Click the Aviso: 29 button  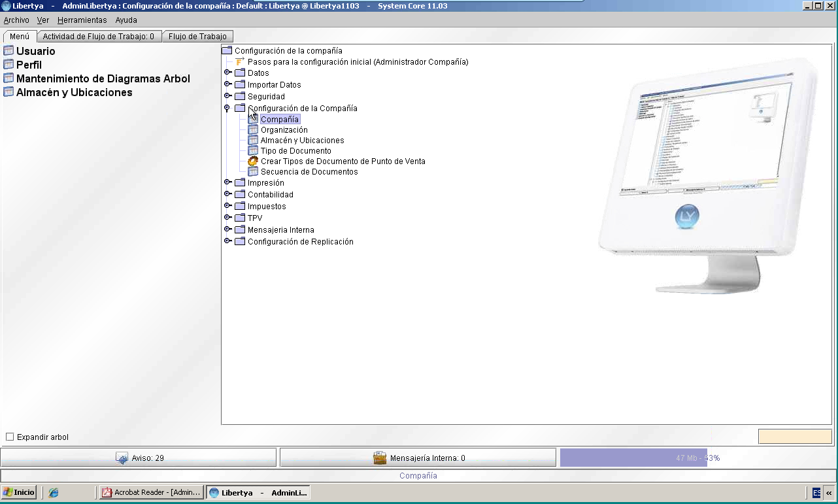pos(139,458)
